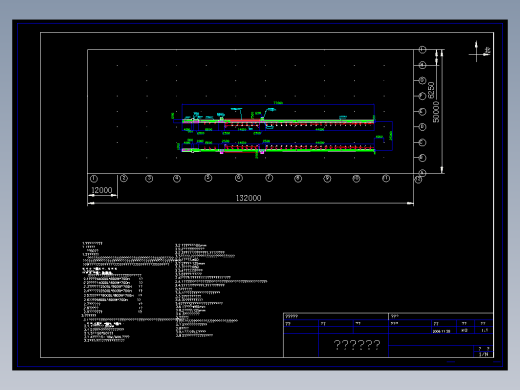Select grid axis bubble 9 at bottom

(x=327, y=179)
